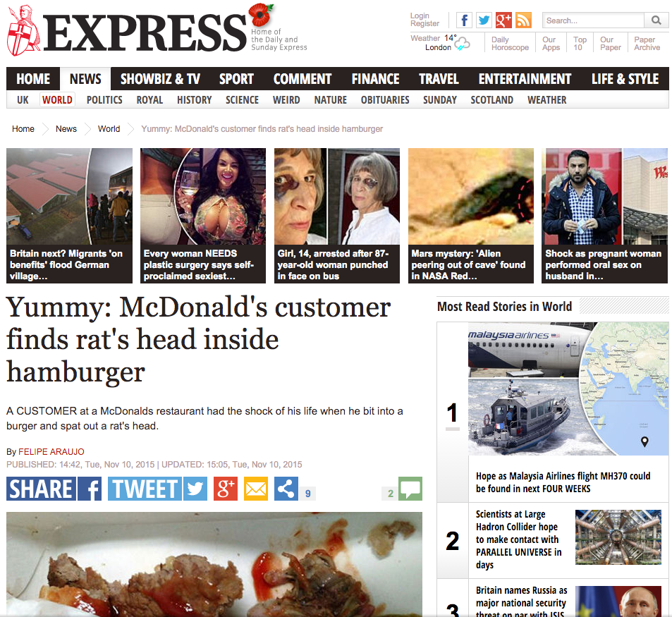Open the RSS feed icon in header
This screenshot has height=617, width=672.
523,20
